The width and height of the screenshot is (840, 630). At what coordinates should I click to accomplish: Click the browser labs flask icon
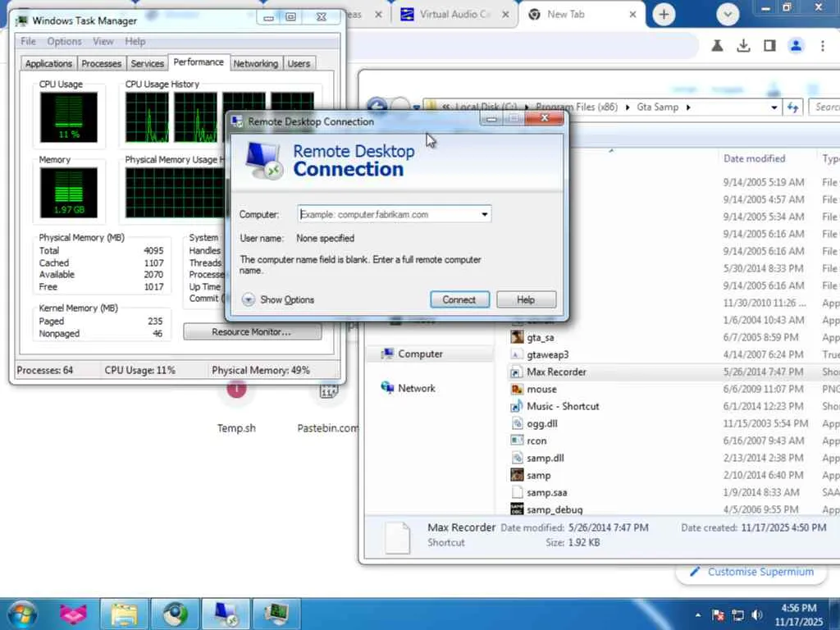pyautogui.click(x=717, y=46)
